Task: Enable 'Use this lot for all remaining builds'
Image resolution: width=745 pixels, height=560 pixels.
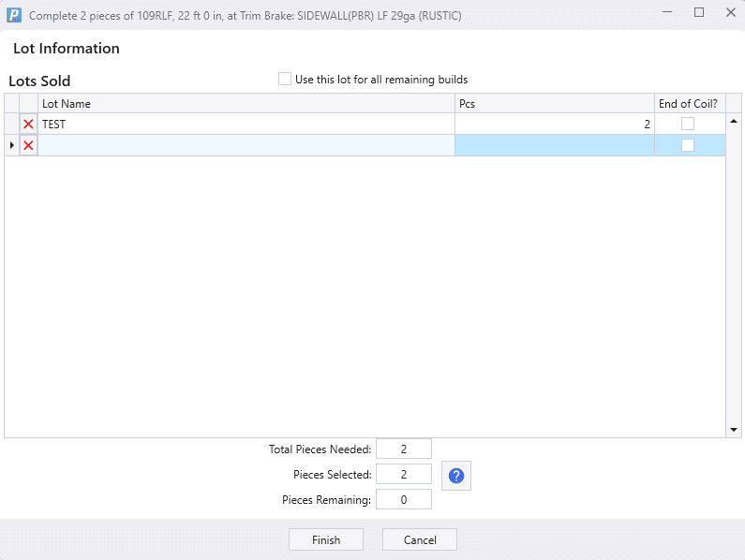Action: 285,80
